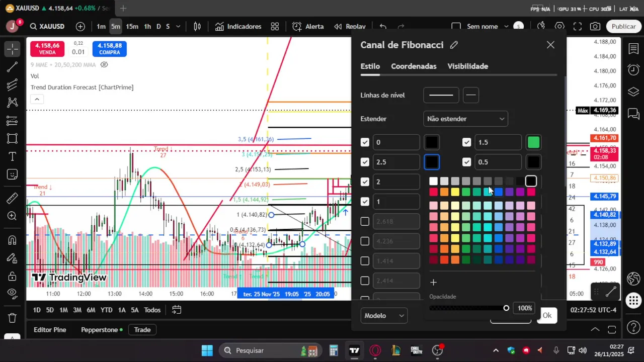The width and height of the screenshot is (644, 362).
Task: Hide all drawings with the eye icon
Action: point(13,294)
